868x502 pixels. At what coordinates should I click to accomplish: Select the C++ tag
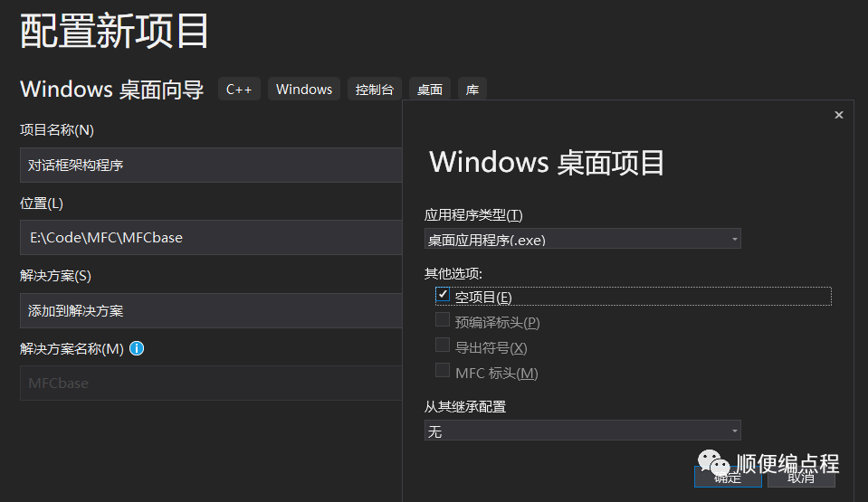(239, 90)
